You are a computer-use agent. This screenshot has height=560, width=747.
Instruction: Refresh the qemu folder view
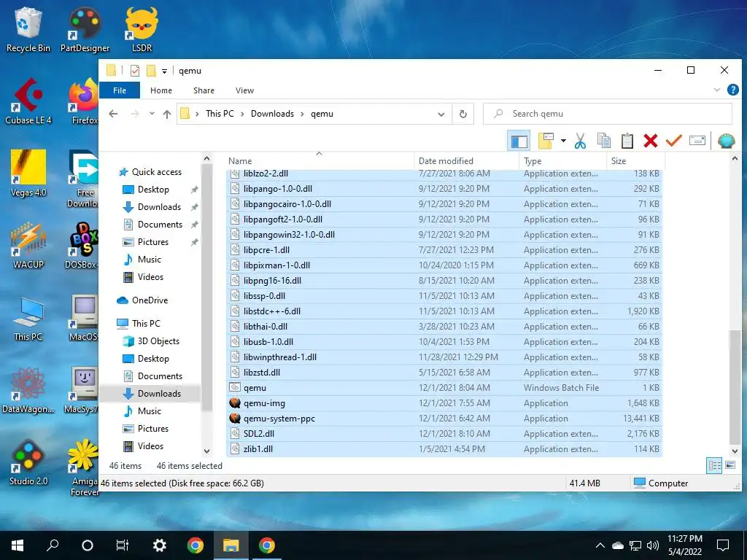[462, 114]
